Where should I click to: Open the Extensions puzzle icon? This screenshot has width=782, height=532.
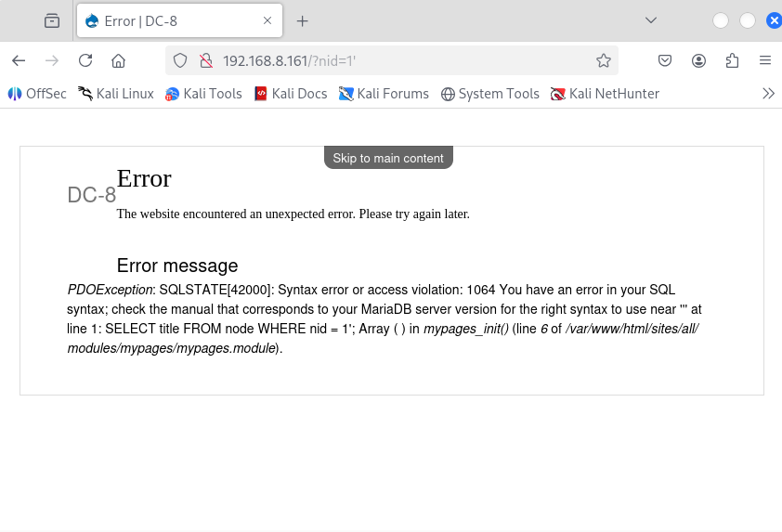(x=732, y=60)
